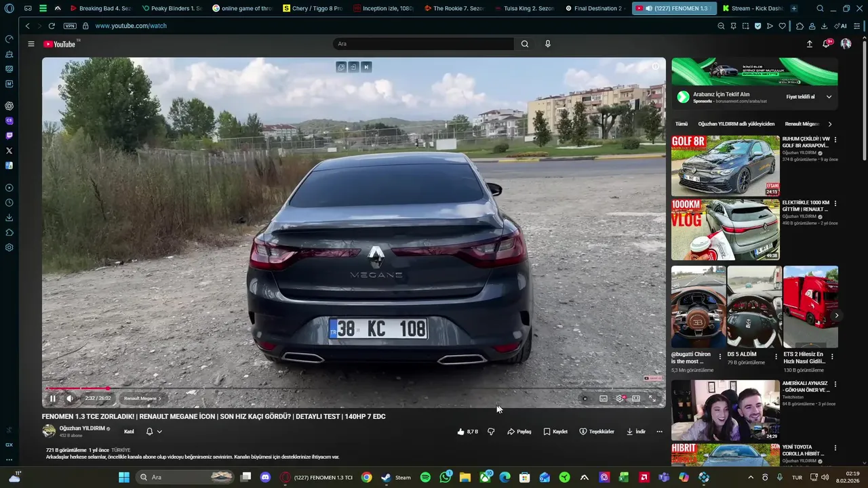Viewport: 868px width, 488px height.
Task: Click the Fiyat teklifi al ad button
Action: (800, 97)
